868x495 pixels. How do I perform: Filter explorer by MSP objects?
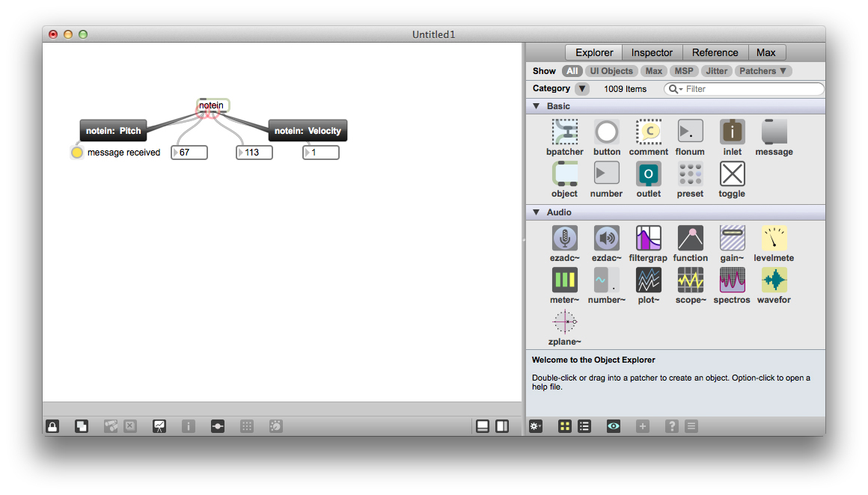click(x=684, y=71)
